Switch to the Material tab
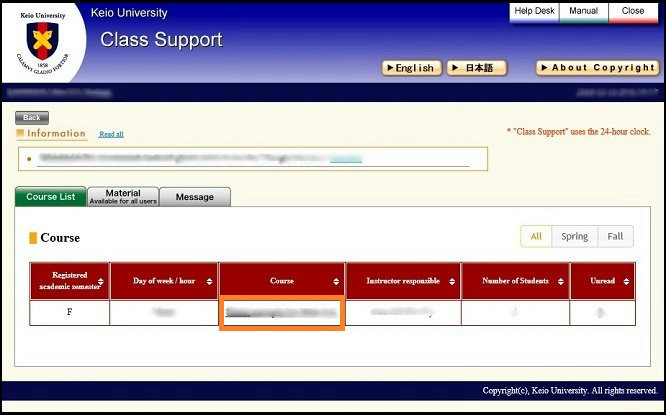This screenshot has width=666, height=415. tap(123, 196)
